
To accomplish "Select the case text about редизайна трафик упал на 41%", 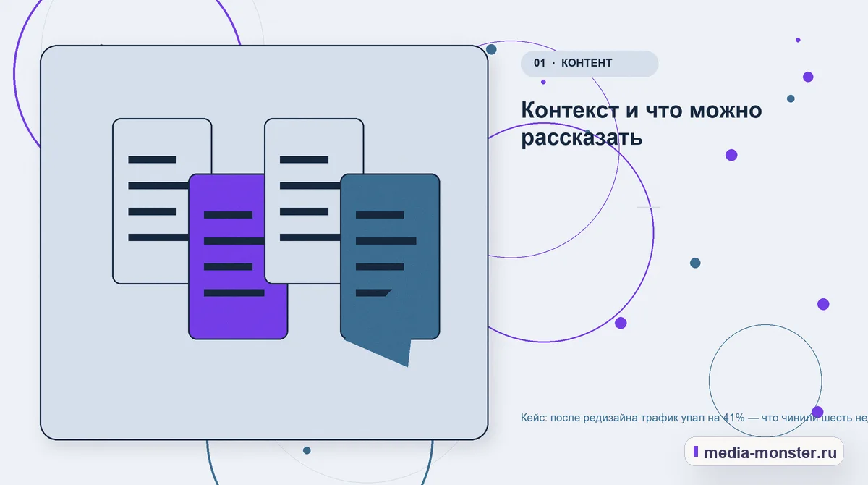I will point(694,418).
